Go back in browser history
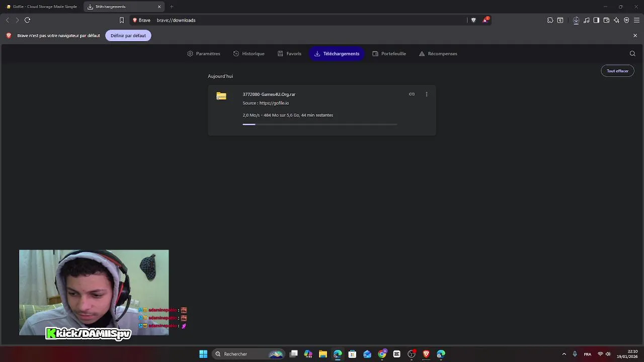 7,20
